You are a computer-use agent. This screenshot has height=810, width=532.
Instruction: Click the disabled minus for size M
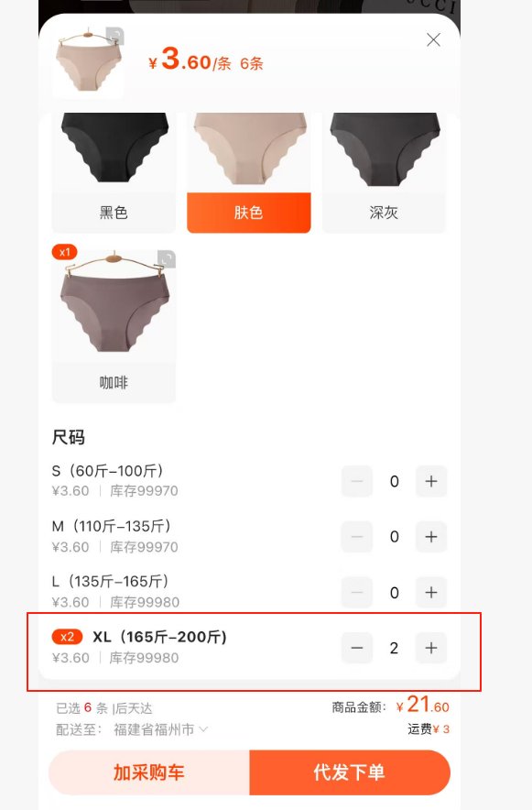pos(357,537)
